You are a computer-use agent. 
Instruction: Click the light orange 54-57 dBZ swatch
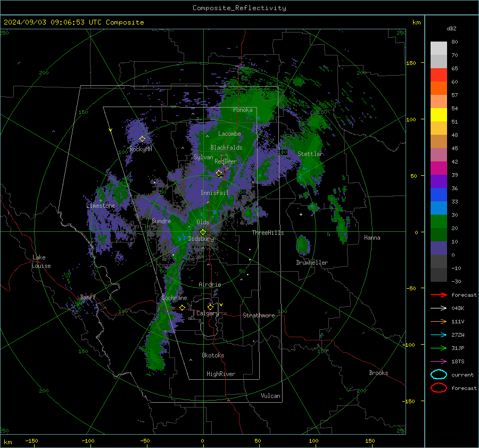tap(439, 102)
